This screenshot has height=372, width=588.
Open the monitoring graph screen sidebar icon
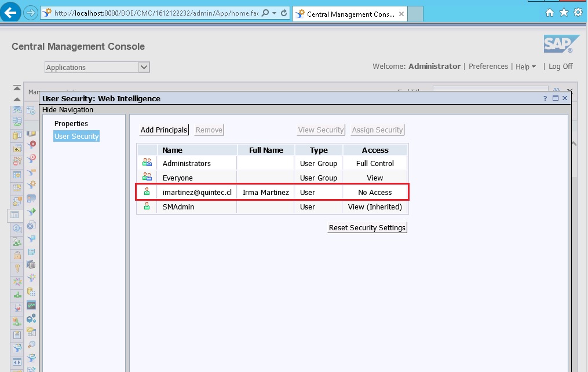coord(31,305)
